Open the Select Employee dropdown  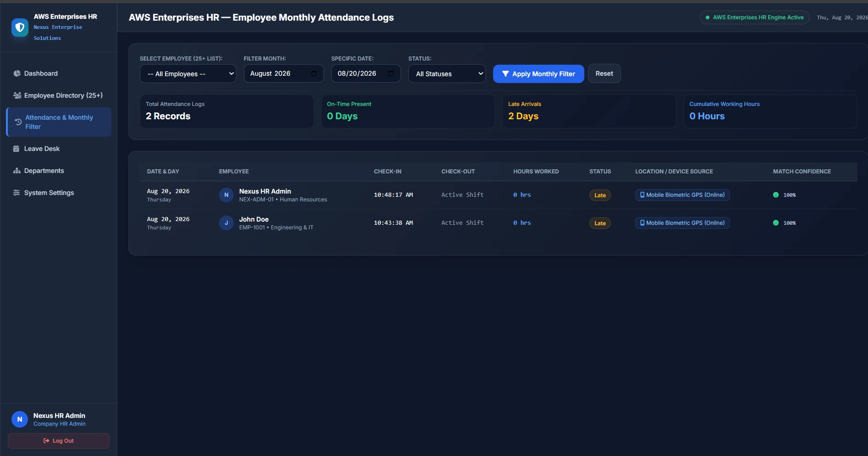(x=188, y=73)
